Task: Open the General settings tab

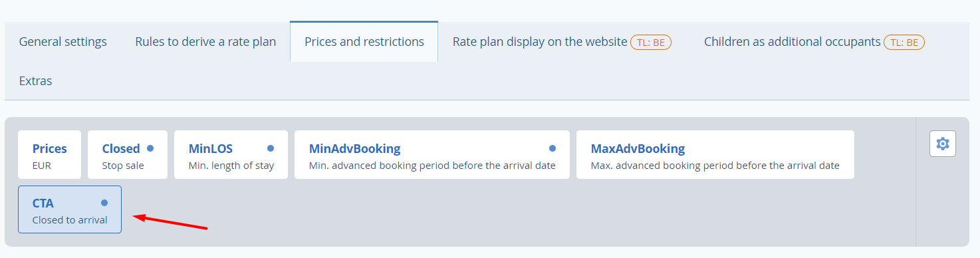Action: (x=63, y=42)
